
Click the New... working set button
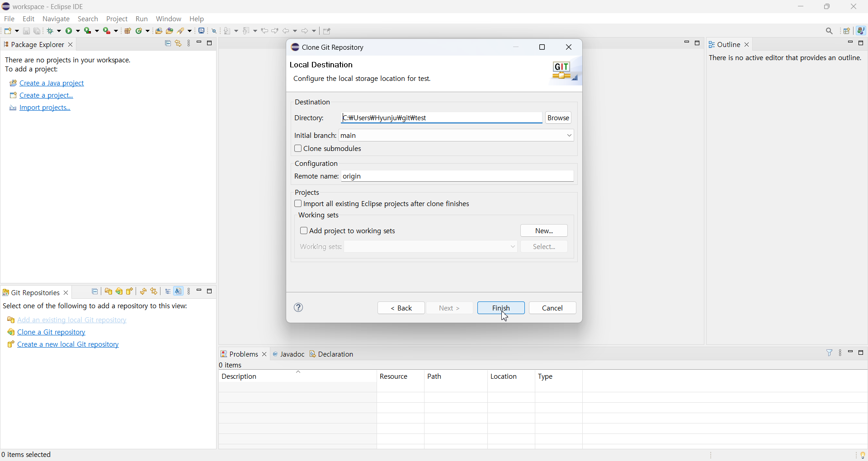click(x=544, y=231)
